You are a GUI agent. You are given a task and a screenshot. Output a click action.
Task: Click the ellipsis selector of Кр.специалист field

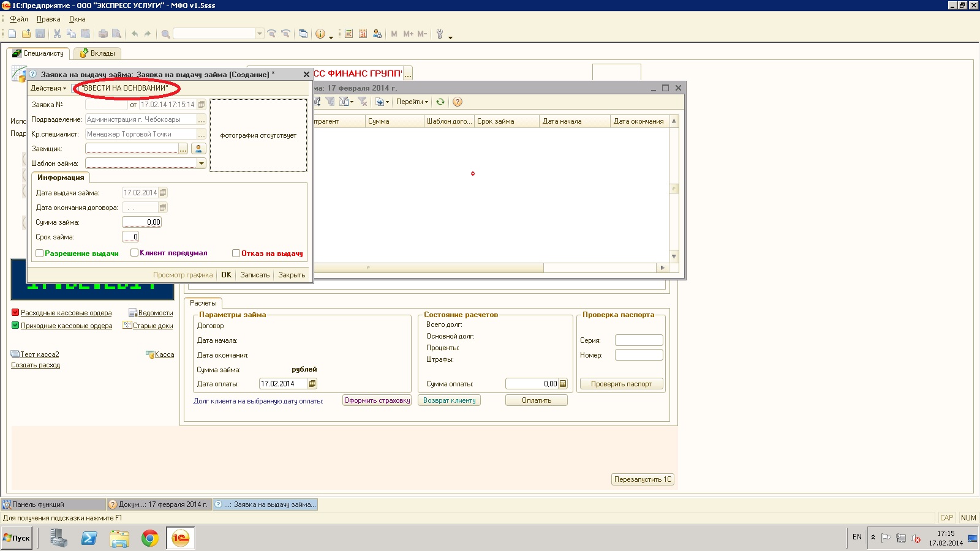(x=201, y=134)
